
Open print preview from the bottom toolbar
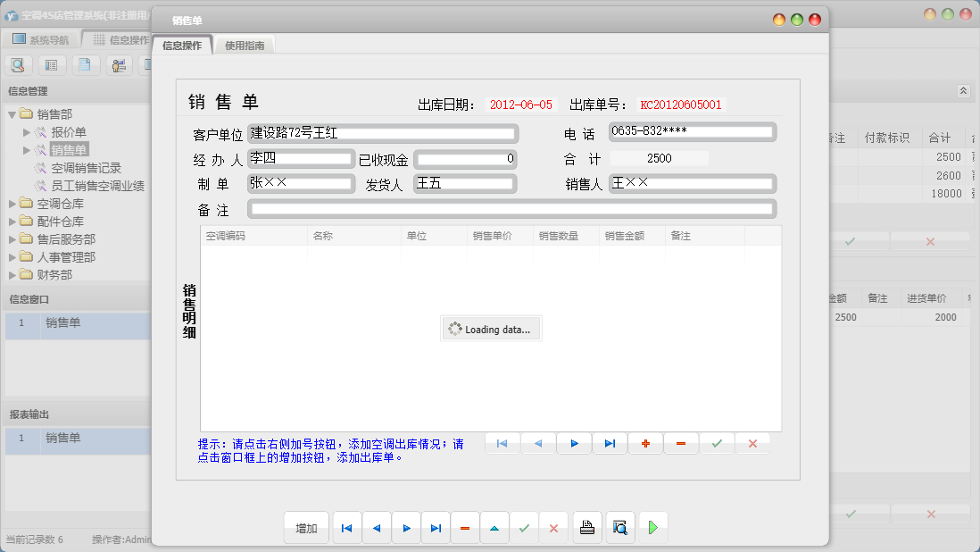pos(619,527)
